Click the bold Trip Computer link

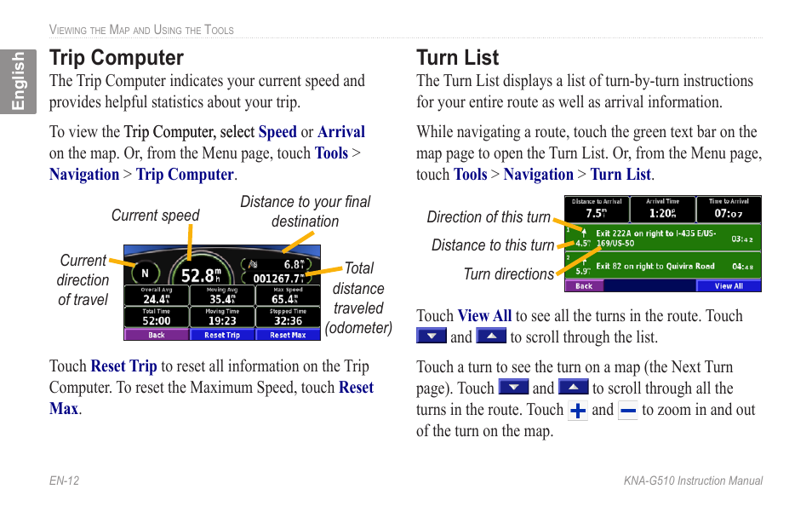click(185, 174)
